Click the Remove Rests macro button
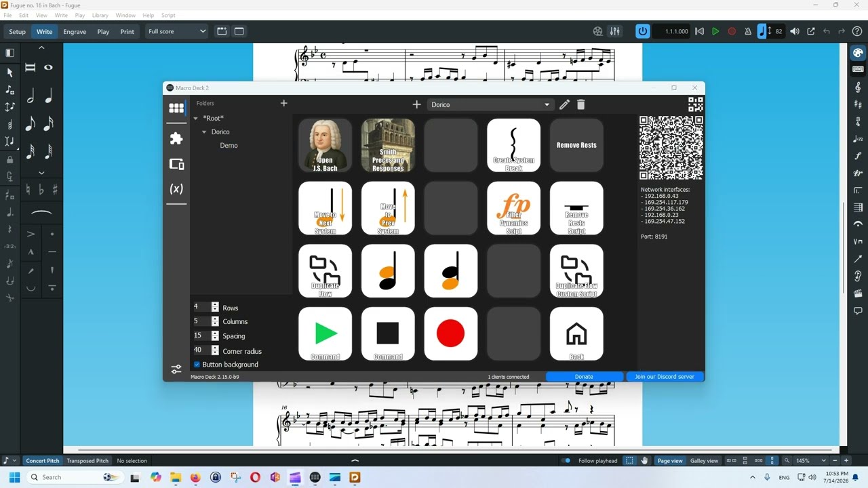This screenshot has width=868, height=488. click(x=576, y=145)
